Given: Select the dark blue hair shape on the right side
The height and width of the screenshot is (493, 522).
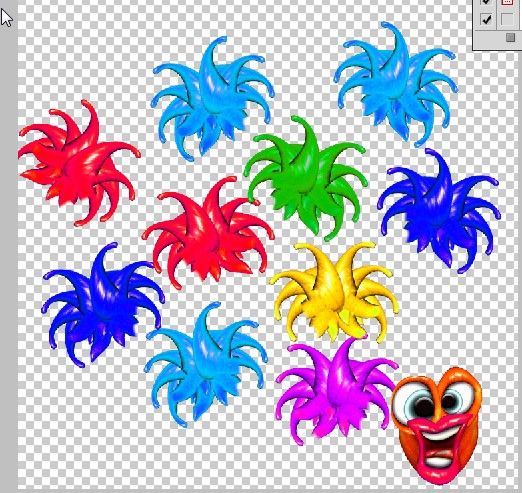Looking at the screenshot, I should 438,211.
